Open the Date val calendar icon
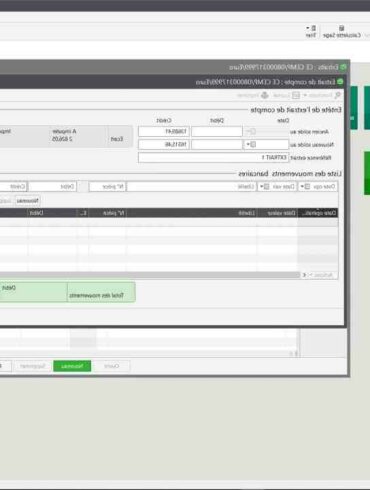Screen dimensions: 370x490 pos(266,186)
